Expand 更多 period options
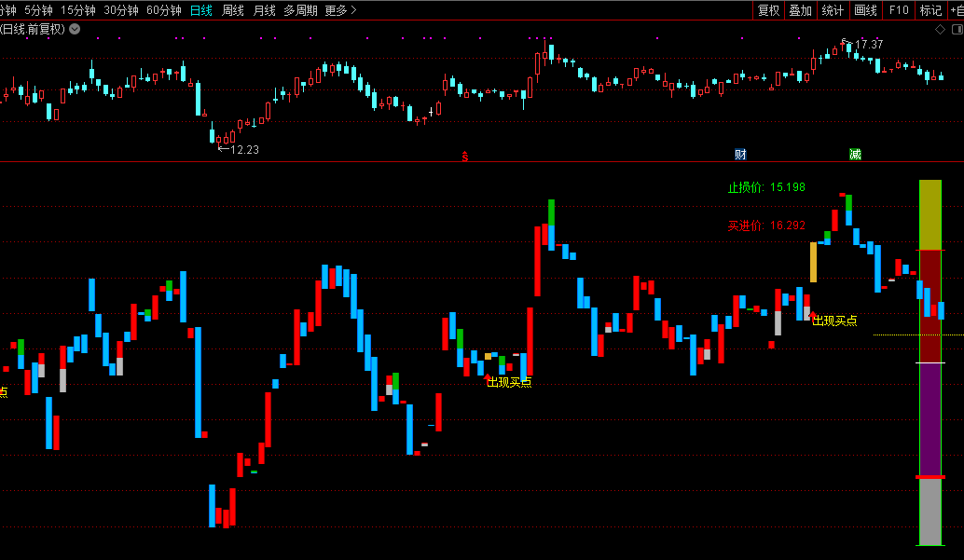Screen dimensions: 964x560 pos(340,10)
